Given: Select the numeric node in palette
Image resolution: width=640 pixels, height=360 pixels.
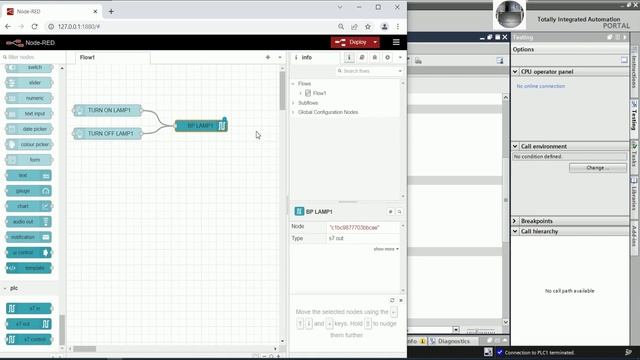Looking at the screenshot, I should 29,98.
